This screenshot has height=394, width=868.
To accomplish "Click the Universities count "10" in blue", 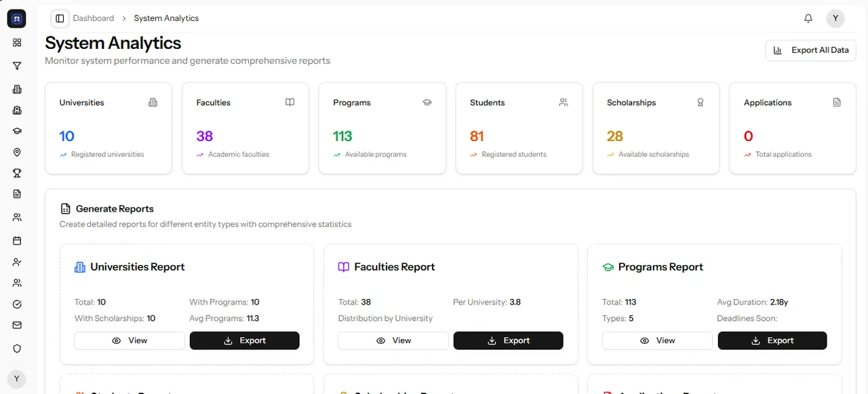I will (x=66, y=136).
